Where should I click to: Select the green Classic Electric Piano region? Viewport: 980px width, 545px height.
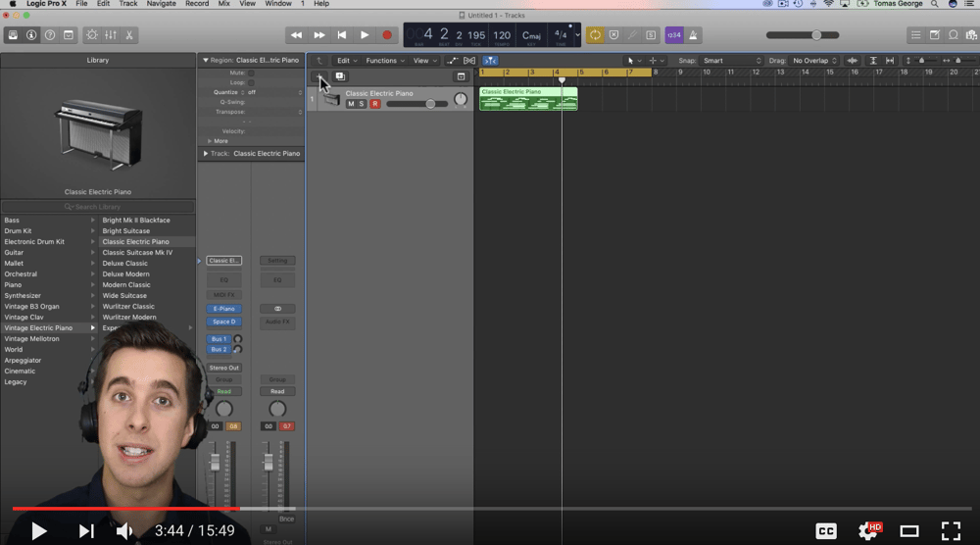click(x=528, y=99)
